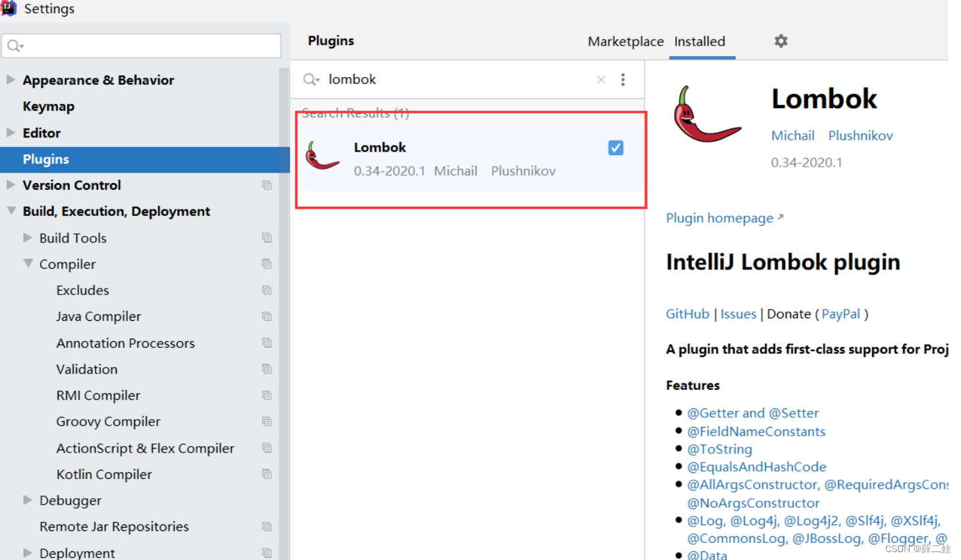Disable the Lombok plugin checkbox

tap(616, 148)
